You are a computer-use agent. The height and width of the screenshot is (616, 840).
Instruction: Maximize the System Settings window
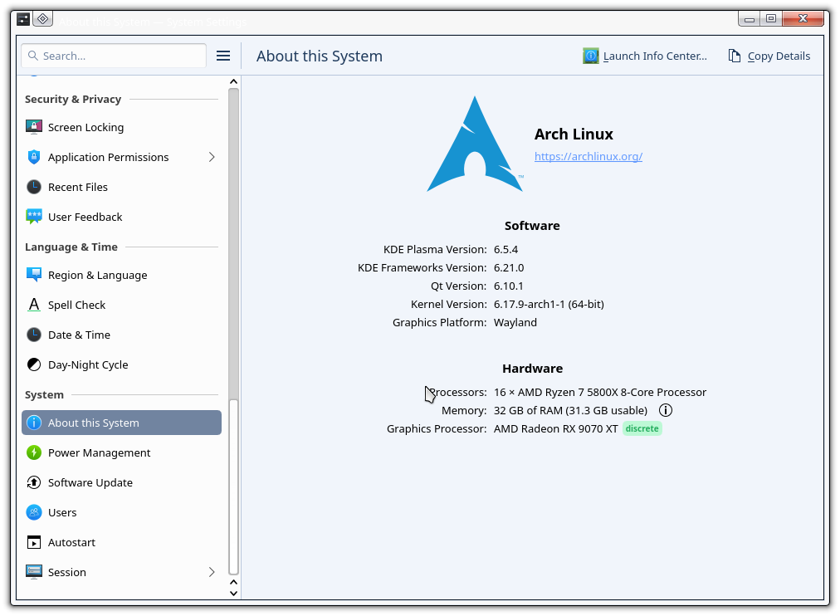pos(771,19)
